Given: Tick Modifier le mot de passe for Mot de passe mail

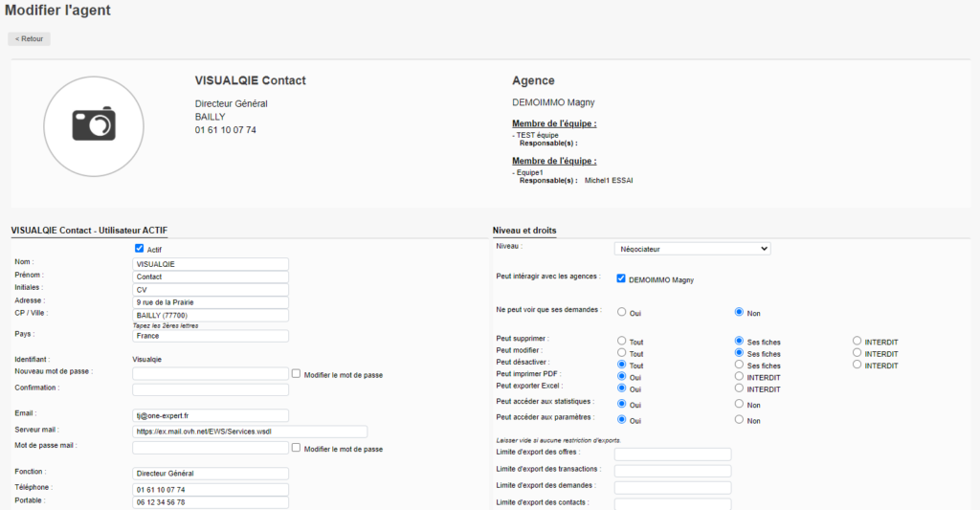Looking at the screenshot, I should [297, 448].
